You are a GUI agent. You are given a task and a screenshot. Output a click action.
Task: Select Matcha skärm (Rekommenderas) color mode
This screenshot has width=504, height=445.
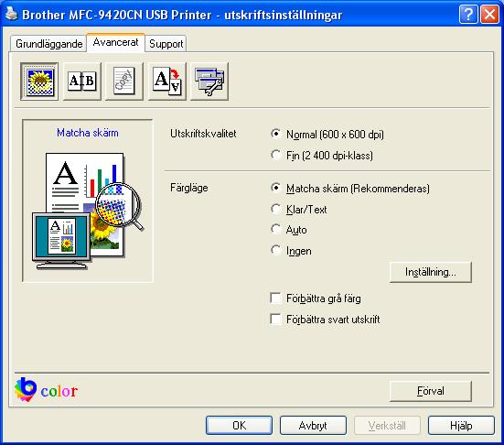pos(350,189)
